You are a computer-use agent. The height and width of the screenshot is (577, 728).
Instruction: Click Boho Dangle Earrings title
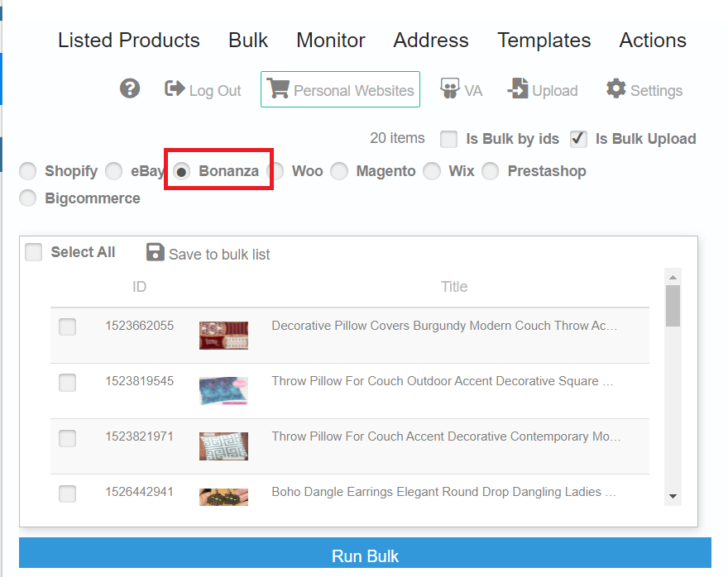[444, 492]
